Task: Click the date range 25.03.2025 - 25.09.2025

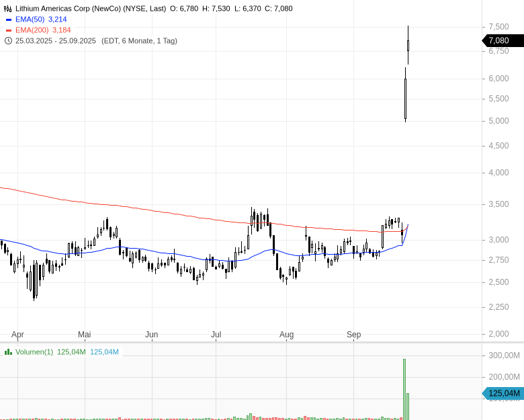Action: coord(56,41)
